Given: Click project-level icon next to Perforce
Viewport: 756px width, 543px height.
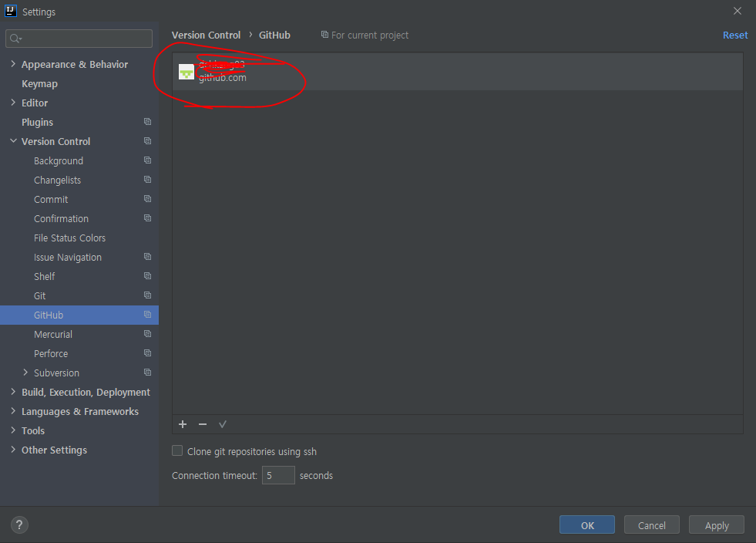Looking at the screenshot, I should pyautogui.click(x=147, y=353).
